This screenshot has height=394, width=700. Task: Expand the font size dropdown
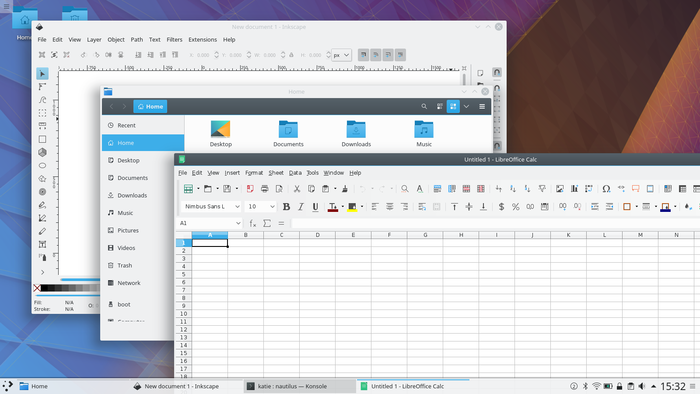(x=272, y=207)
